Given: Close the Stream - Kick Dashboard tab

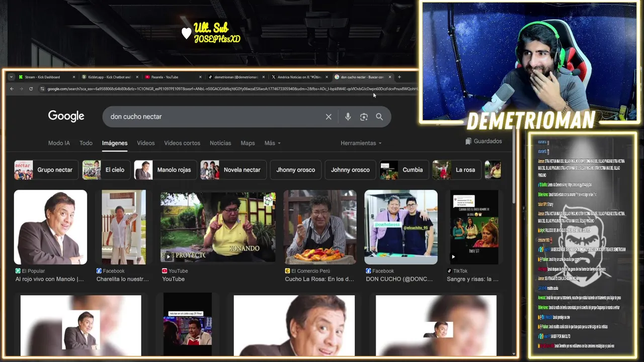Looking at the screenshot, I should (x=74, y=77).
